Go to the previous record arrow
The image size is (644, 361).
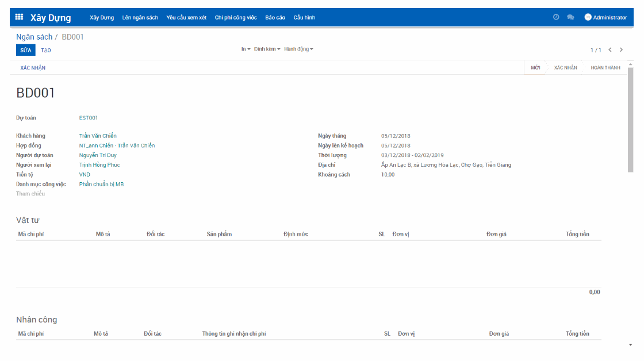click(610, 49)
